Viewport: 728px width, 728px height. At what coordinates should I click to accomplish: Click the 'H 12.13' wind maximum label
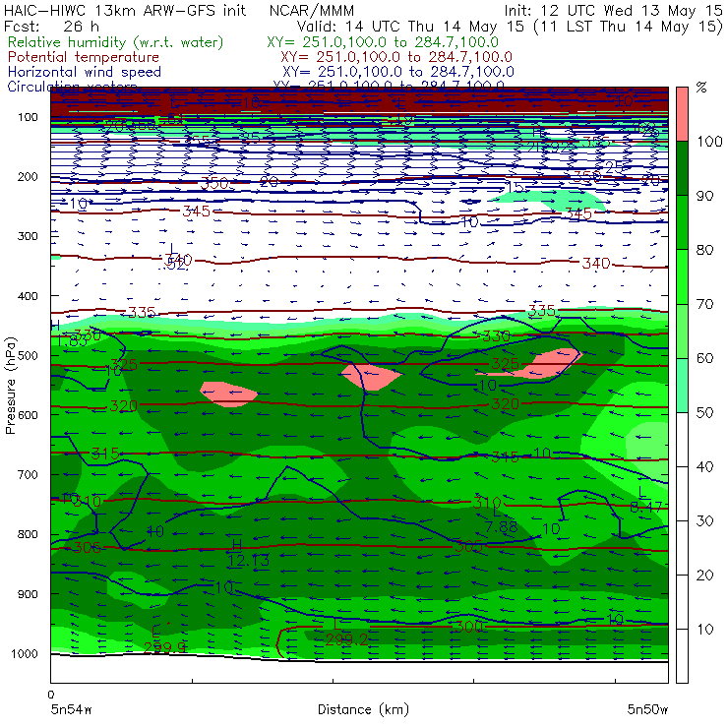click(x=248, y=554)
